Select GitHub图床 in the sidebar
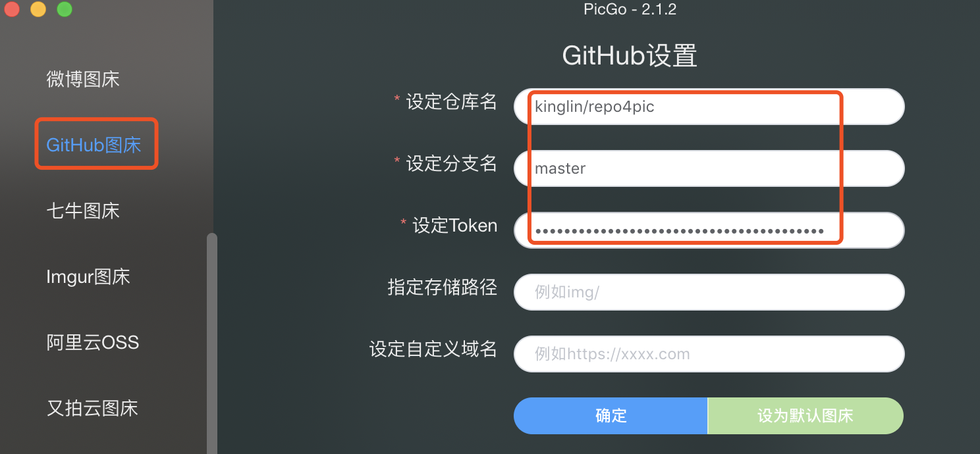Screen dimensions: 980x454 94,145
